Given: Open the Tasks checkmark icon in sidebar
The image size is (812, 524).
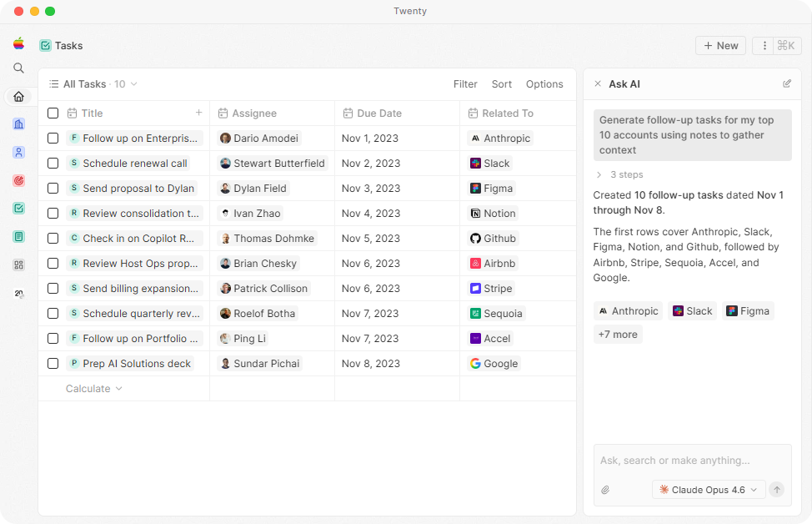Looking at the screenshot, I should coord(18,209).
